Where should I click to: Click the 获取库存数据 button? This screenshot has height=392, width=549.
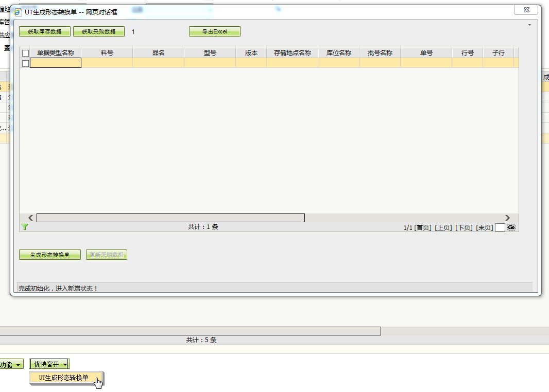[x=45, y=32]
